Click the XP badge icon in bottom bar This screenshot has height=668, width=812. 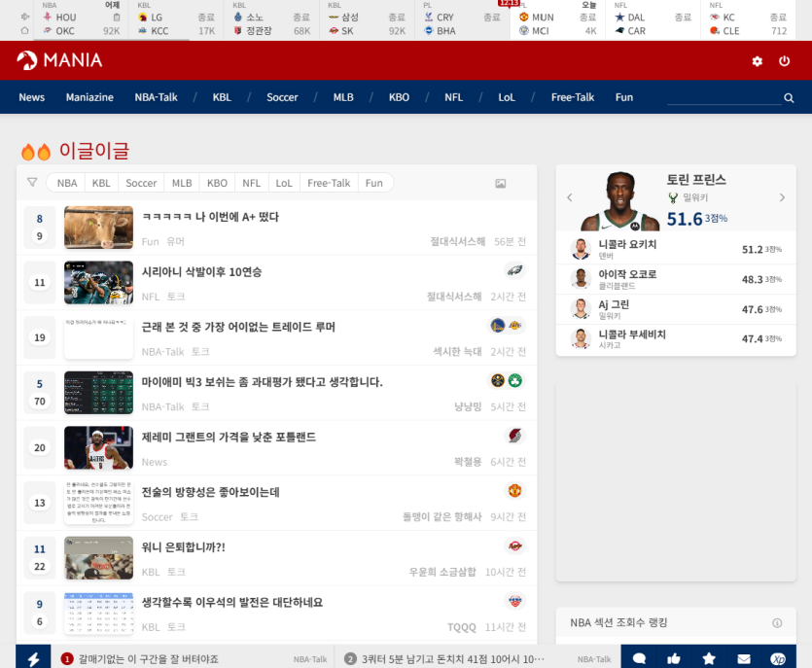pyautogui.click(x=778, y=658)
